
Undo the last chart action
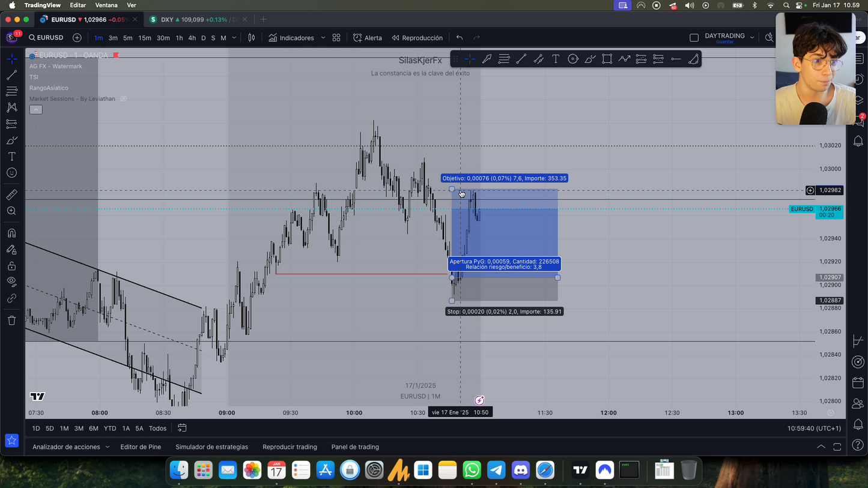460,38
